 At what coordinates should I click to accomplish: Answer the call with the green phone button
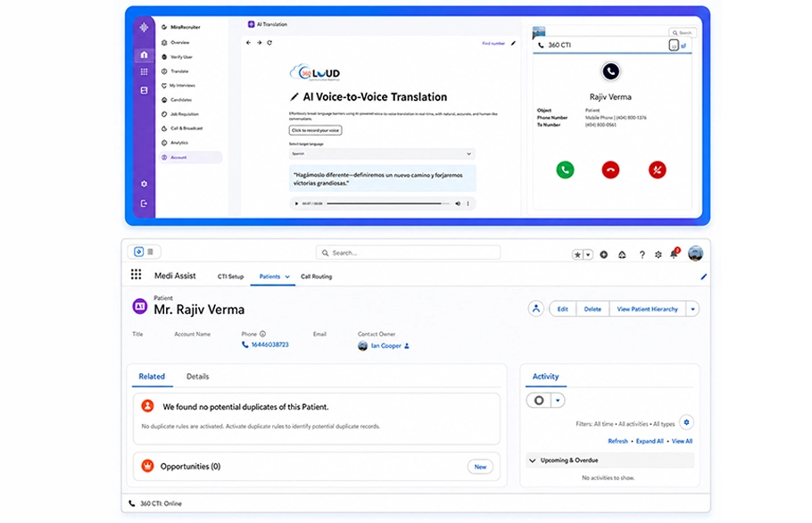coord(565,170)
